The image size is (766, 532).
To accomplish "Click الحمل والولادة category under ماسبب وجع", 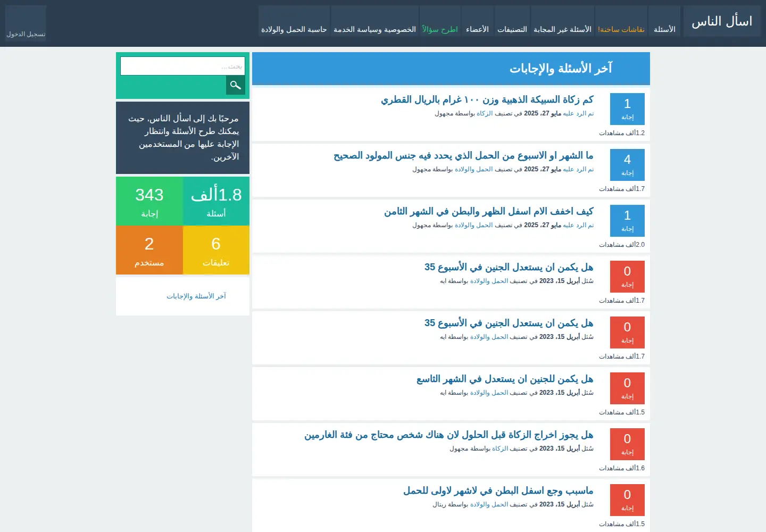I will [x=489, y=504].
